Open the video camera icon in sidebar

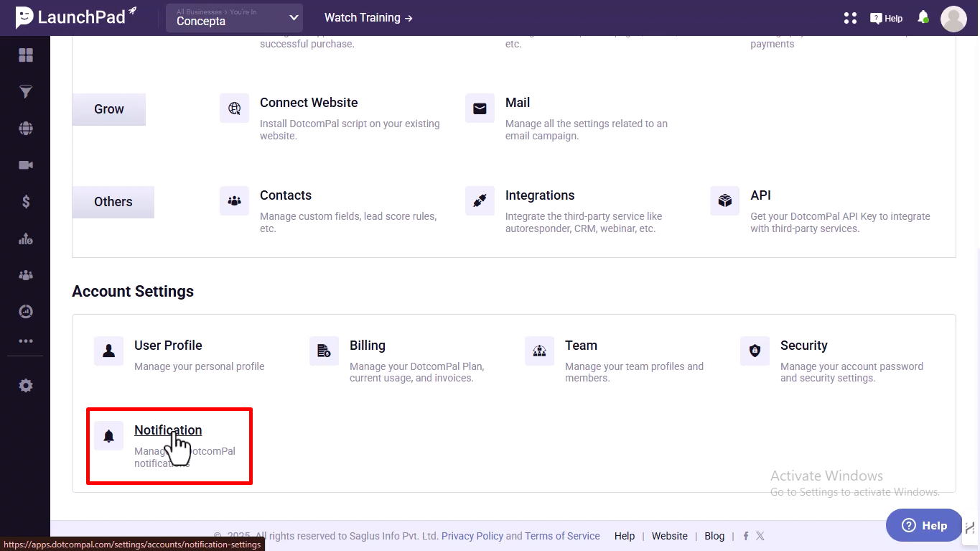click(26, 165)
